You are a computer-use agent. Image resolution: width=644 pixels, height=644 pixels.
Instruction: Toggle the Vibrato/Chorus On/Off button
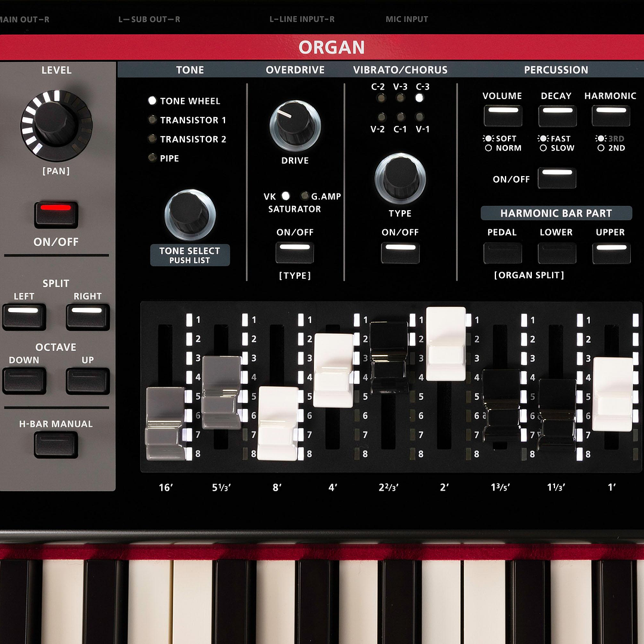tap(400, 252)
